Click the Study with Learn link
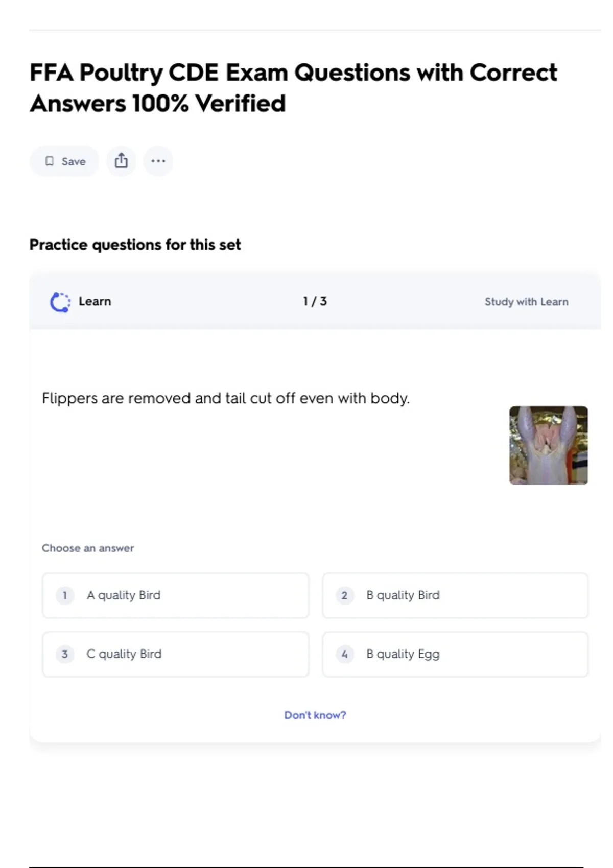Image resolution: width=613 pixels, height=868 pixels. (x=526, y=302)
